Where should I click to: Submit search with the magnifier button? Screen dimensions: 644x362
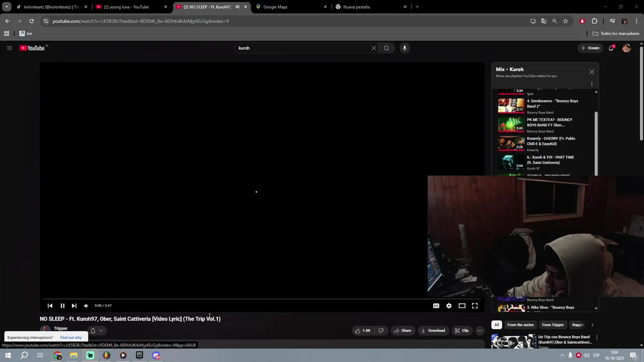[x=386, y=48]
